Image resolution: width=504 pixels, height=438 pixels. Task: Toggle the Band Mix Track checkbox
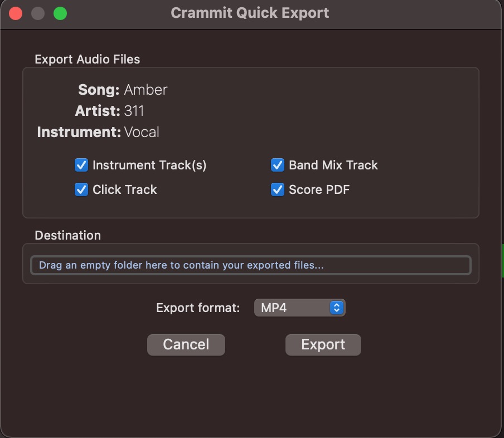(278, 165)
